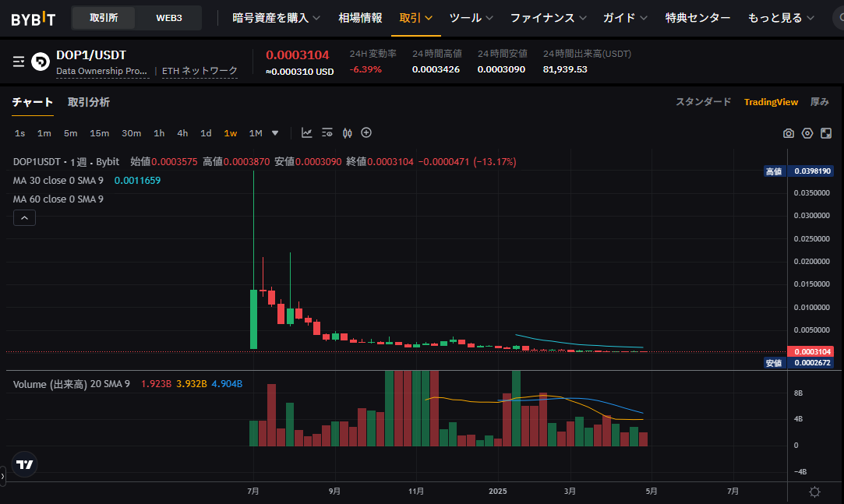The height and width of the screenshot is (504, 844).
Task: Click the plus icon to add an indicator
Action: (x=366, y=133)
